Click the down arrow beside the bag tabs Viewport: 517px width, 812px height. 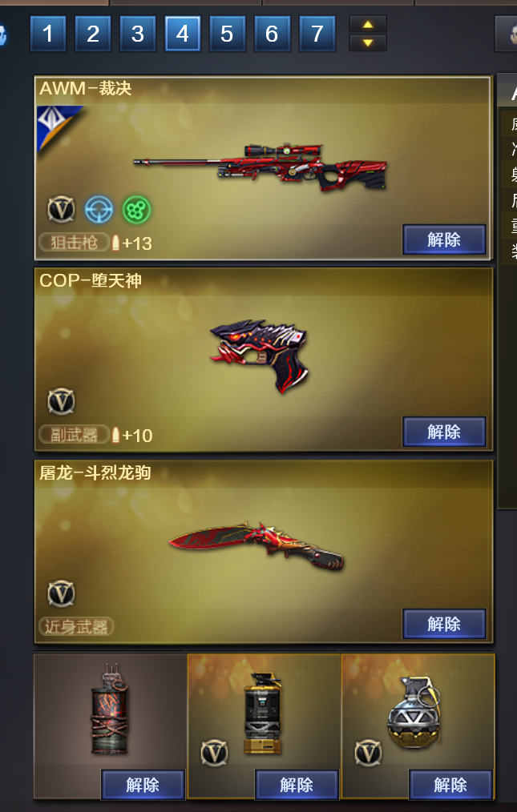click(x=368, y=43)
